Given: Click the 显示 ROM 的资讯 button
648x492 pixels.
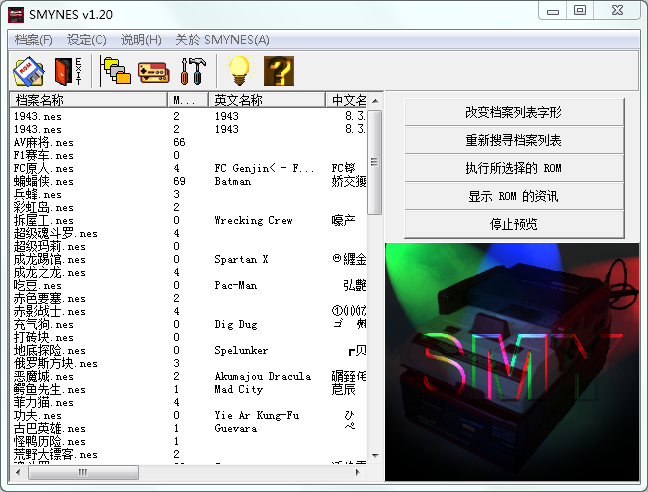Looking at the screenshot, I should [513, 196].
